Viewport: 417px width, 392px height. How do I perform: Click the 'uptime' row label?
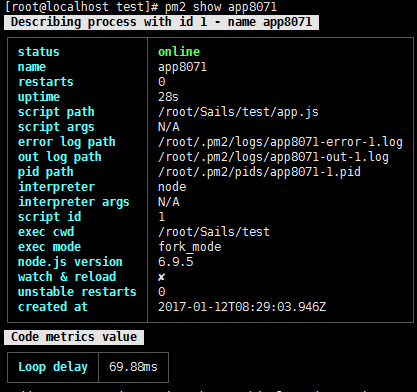pyautogui.click(x=39, y=97)
